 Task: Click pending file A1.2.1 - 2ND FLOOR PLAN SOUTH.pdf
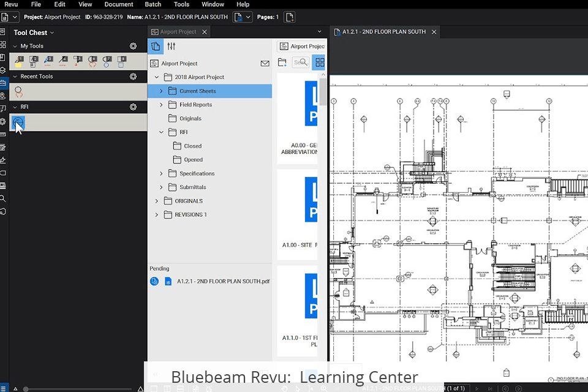[223, 281]
